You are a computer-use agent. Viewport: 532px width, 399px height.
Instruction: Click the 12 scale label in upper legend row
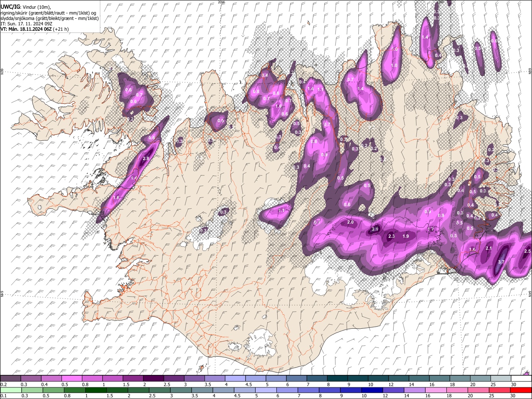(391, 384)
